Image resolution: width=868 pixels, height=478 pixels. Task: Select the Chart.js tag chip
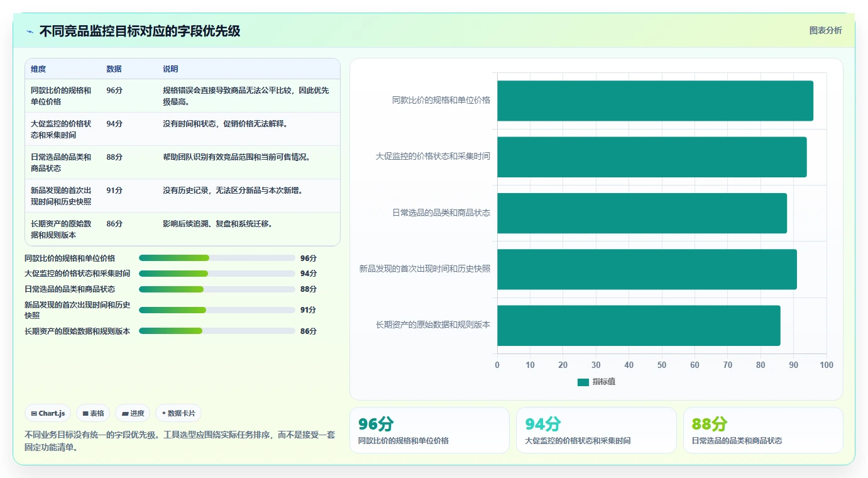[x=48, y=413]
